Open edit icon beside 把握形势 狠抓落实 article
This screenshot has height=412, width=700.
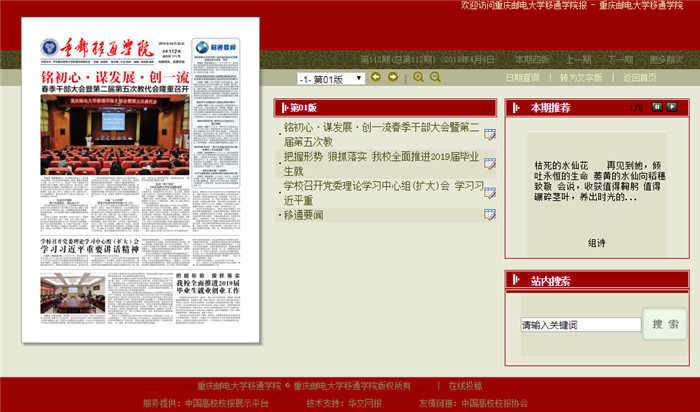(490, 163)
